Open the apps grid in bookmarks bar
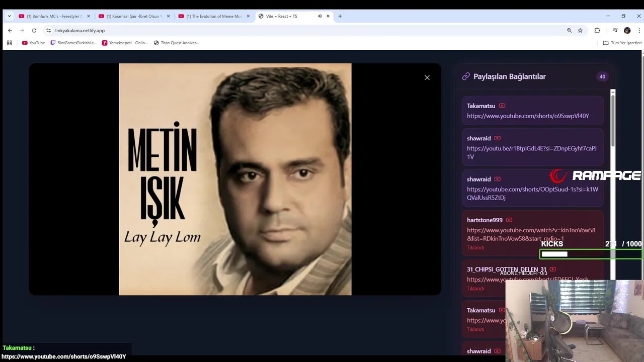Screen dimensions: 644x362 tap(9, 43)
